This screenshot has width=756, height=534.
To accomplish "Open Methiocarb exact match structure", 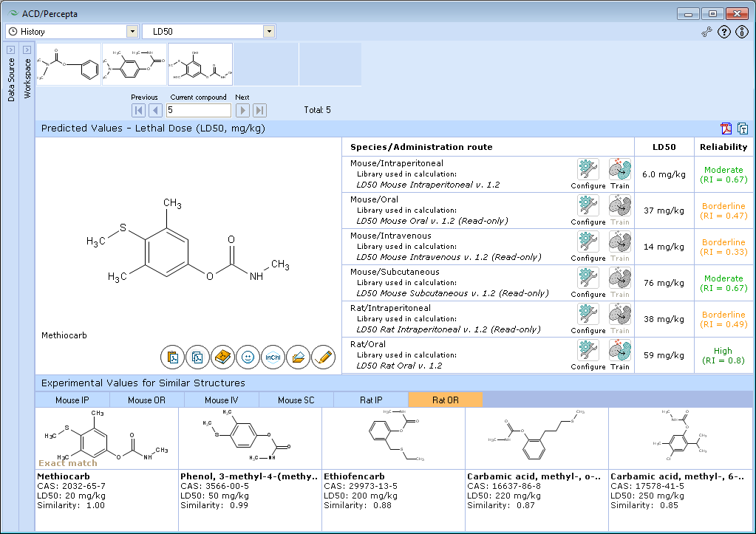I will tap(106, 439).
